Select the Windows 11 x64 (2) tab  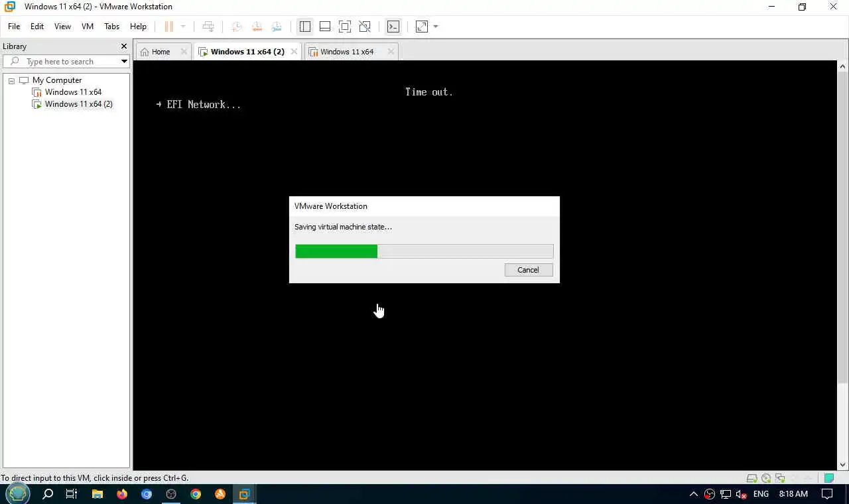[247, 52]
